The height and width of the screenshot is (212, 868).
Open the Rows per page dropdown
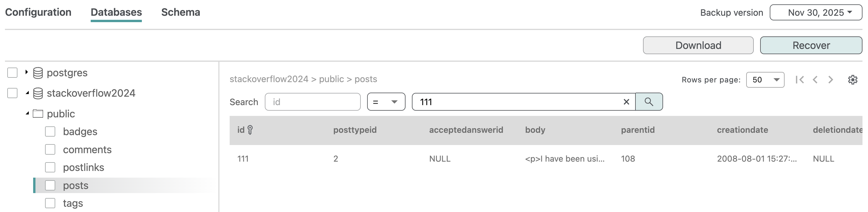(x=765, y=80)
